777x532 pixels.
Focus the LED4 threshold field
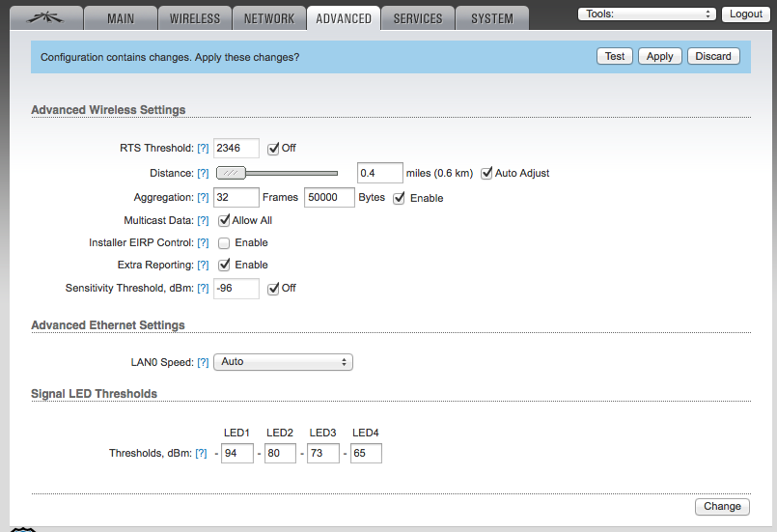pos(366,453)
